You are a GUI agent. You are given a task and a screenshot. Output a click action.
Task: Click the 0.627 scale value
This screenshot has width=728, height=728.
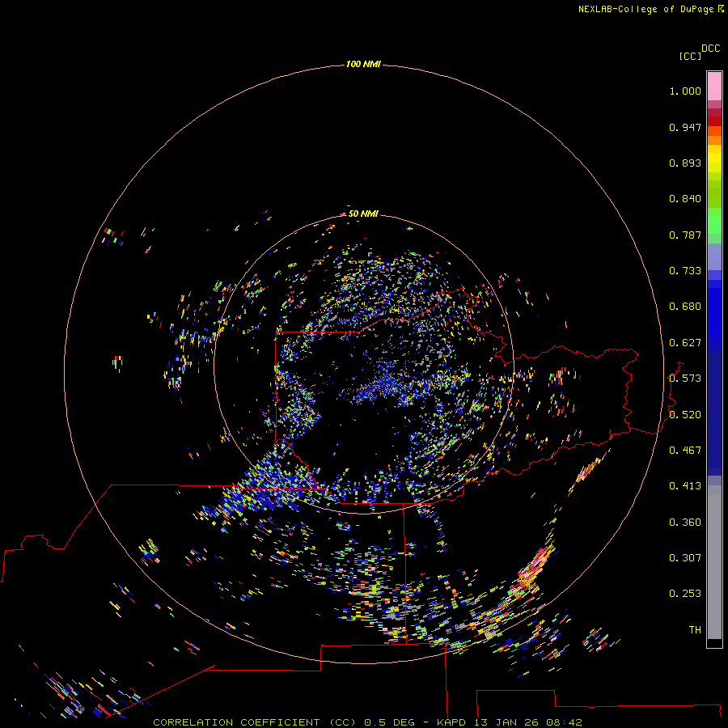coord(685,343)
